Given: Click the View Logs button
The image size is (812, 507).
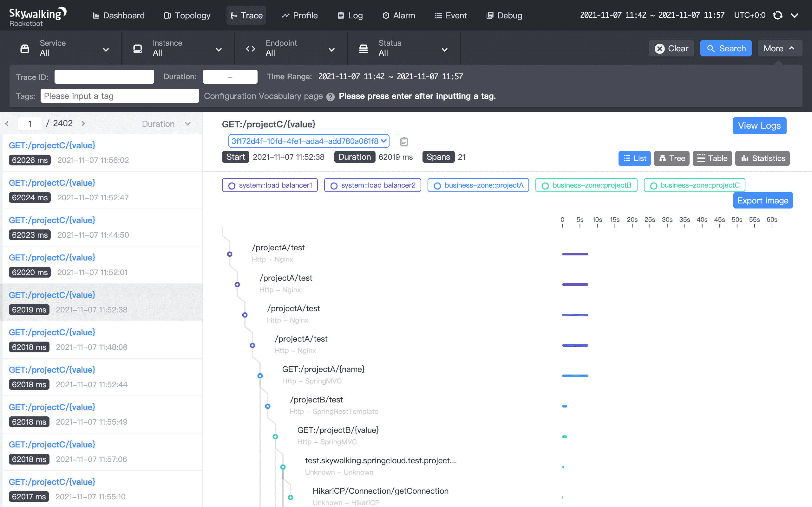Looking at the screenshot, I should pyautogui.click(x=759, y=126).
